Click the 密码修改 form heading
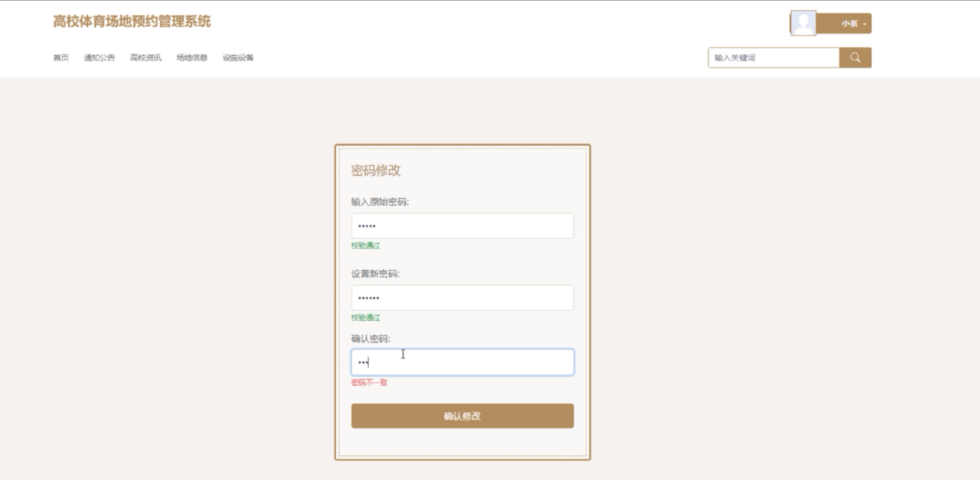This screenshot has height=480, width=980. click(376, 170)
